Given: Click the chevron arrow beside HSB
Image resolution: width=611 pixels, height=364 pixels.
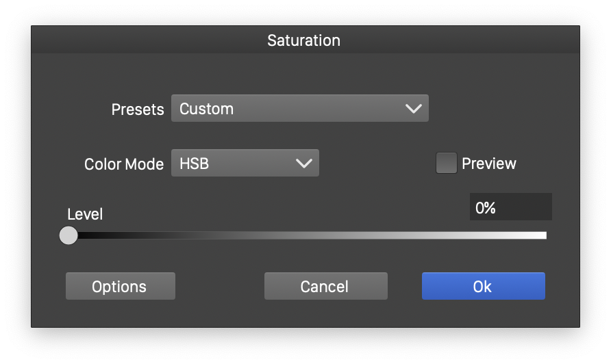Looking at the screenshot, I should tap(303, 164).
